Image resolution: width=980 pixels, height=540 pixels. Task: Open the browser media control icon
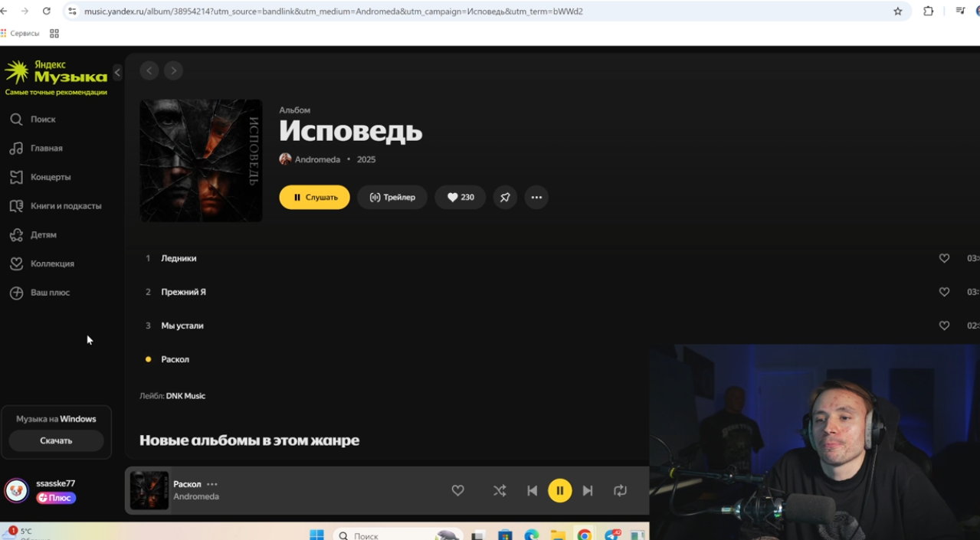click(960, 11)
